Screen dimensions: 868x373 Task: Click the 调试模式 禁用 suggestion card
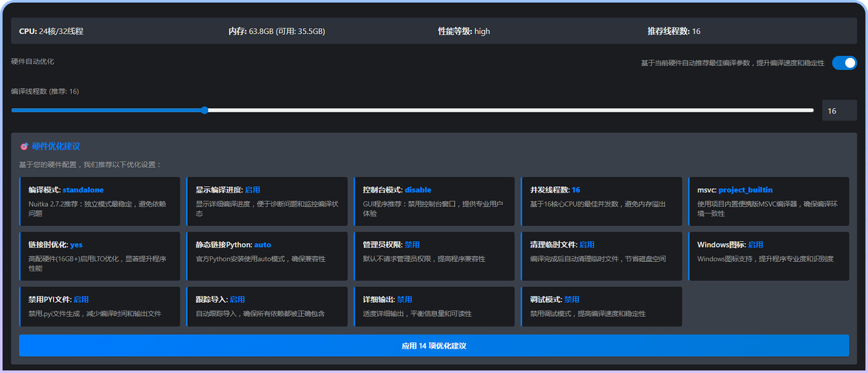(x=601, y=306)
